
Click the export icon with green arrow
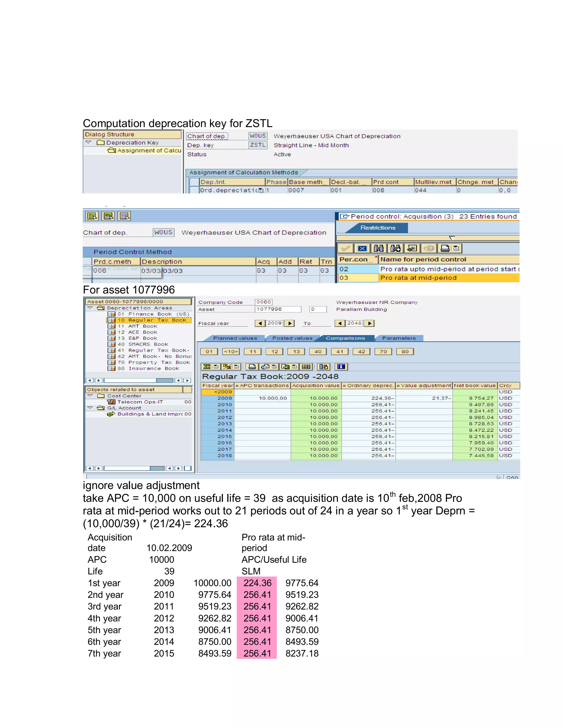click(x=286, y=367)
